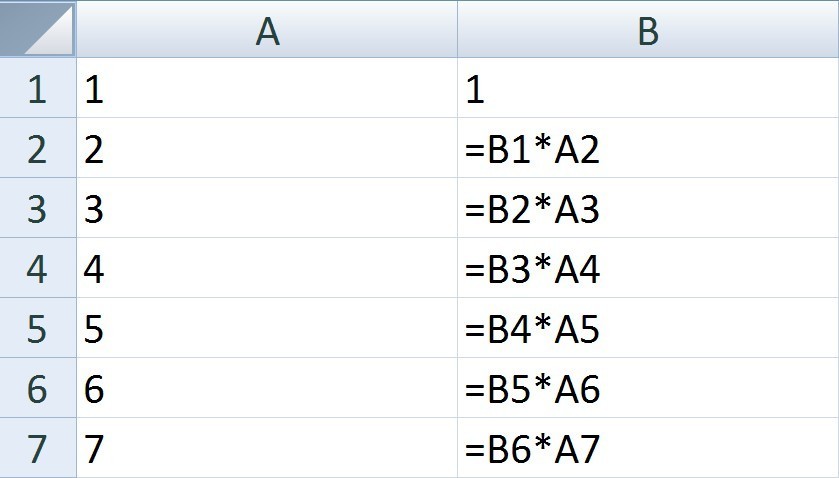Select row 5 header

coord(38,328)
